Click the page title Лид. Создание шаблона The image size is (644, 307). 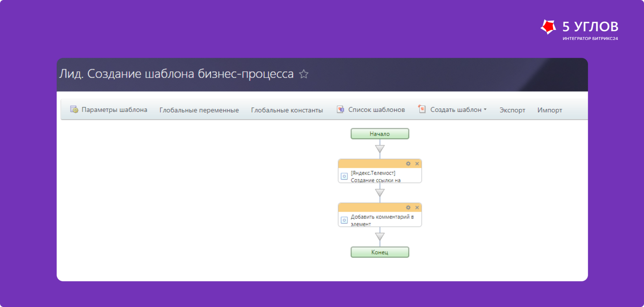[176, 74]
